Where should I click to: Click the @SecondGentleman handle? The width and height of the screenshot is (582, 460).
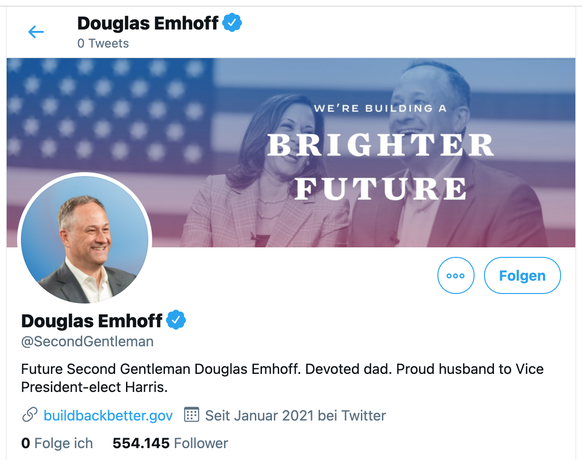[87, 342]
